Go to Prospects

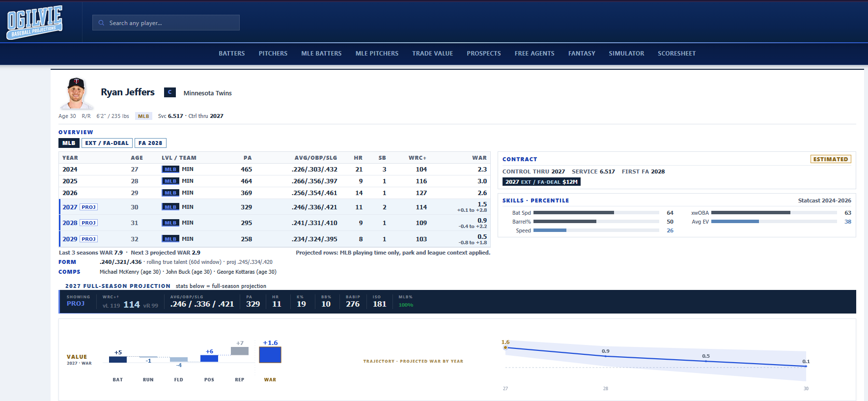484,54
